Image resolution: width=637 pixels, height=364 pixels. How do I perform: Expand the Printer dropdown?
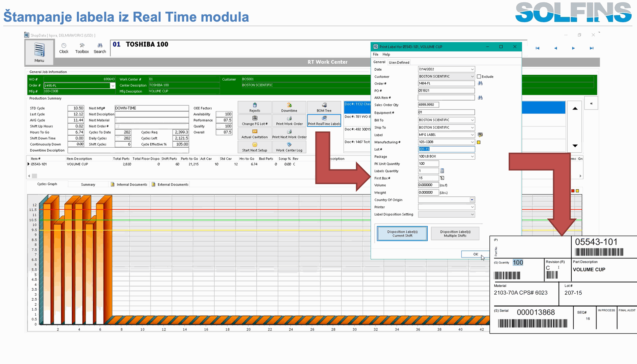tap(472, 207)
